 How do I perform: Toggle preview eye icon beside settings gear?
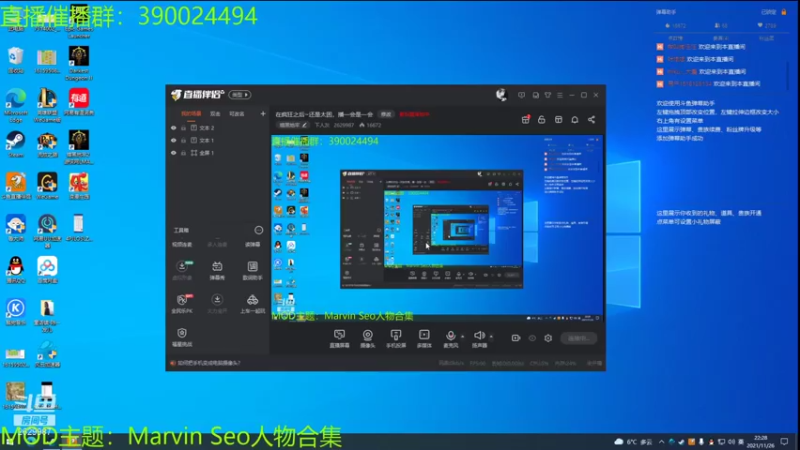[532, 338]
